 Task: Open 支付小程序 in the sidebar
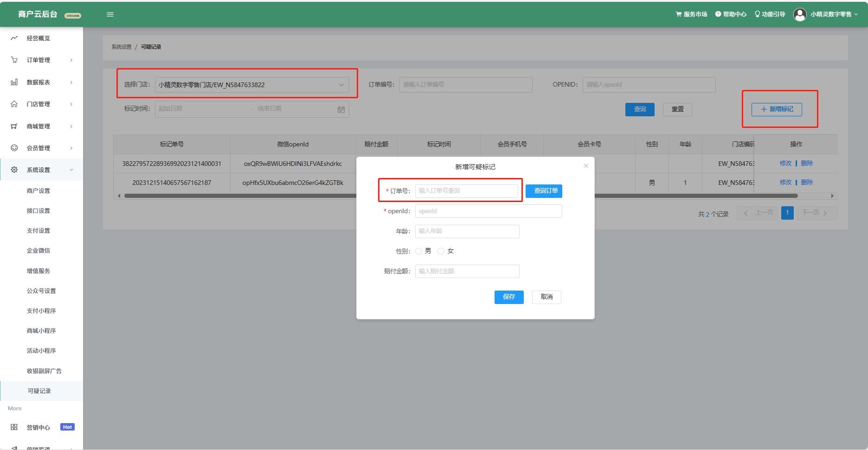click(41, 311)
